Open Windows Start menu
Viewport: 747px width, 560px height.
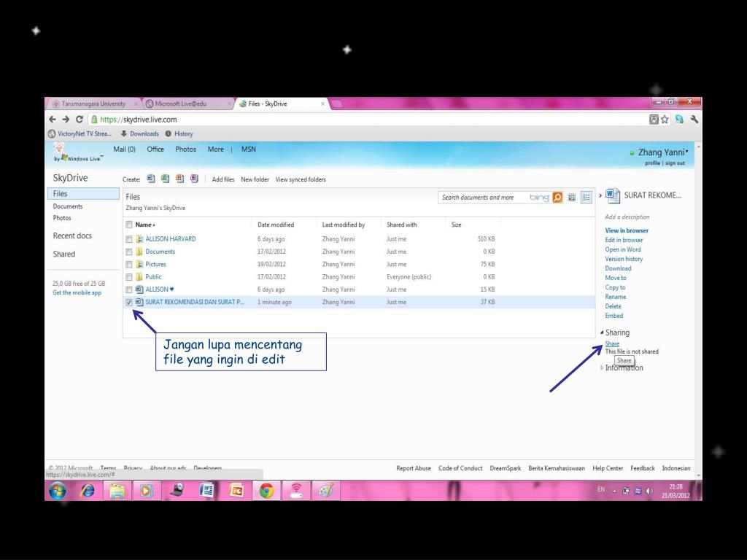[x=58, y=490]
